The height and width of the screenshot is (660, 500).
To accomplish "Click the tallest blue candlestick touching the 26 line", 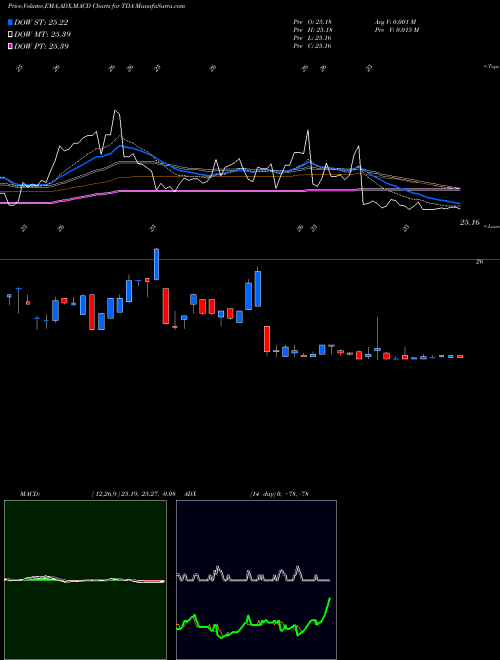I will (x=157, y=264).
